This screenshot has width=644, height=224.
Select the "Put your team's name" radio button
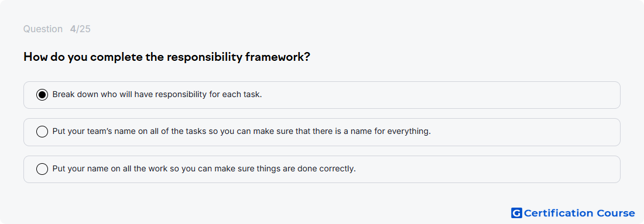[42, 132]
